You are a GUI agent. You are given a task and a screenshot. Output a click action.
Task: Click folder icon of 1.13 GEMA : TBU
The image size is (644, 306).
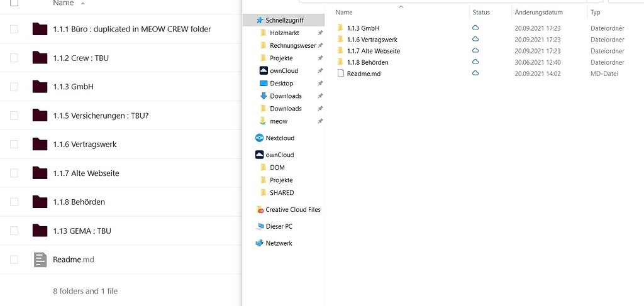pyautogui.click(x=40, y=231)
